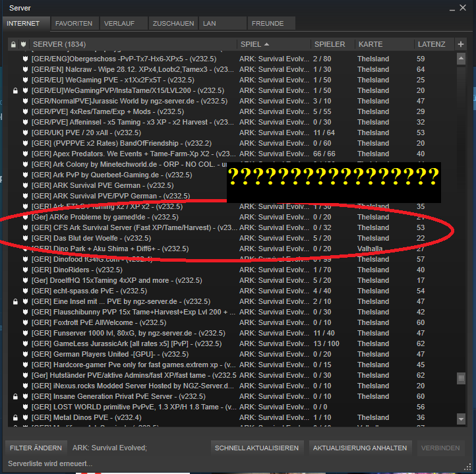Screen dimensions: 476x474
Task: Click the down arrow in the scrollbar
Action: point(461,419)
